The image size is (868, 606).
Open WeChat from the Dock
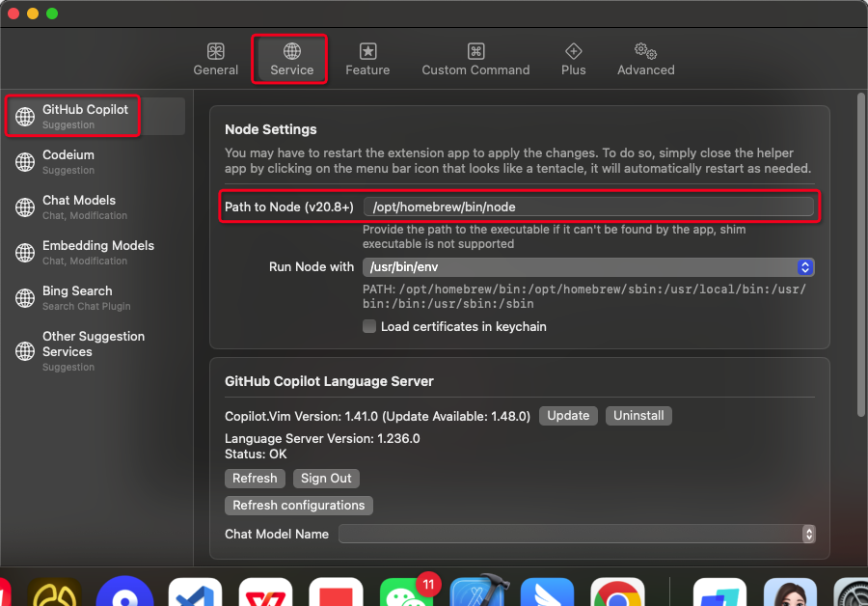point(406,593)
